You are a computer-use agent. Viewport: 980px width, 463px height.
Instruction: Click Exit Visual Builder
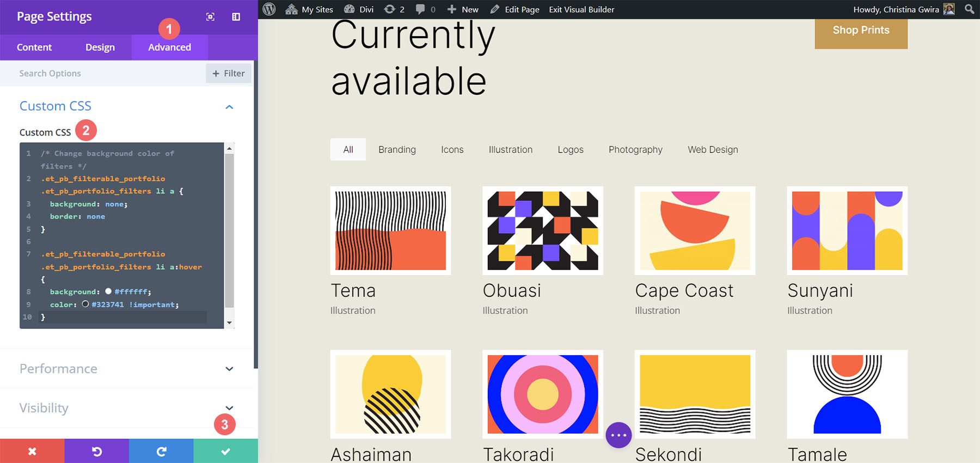coord(581,9)
